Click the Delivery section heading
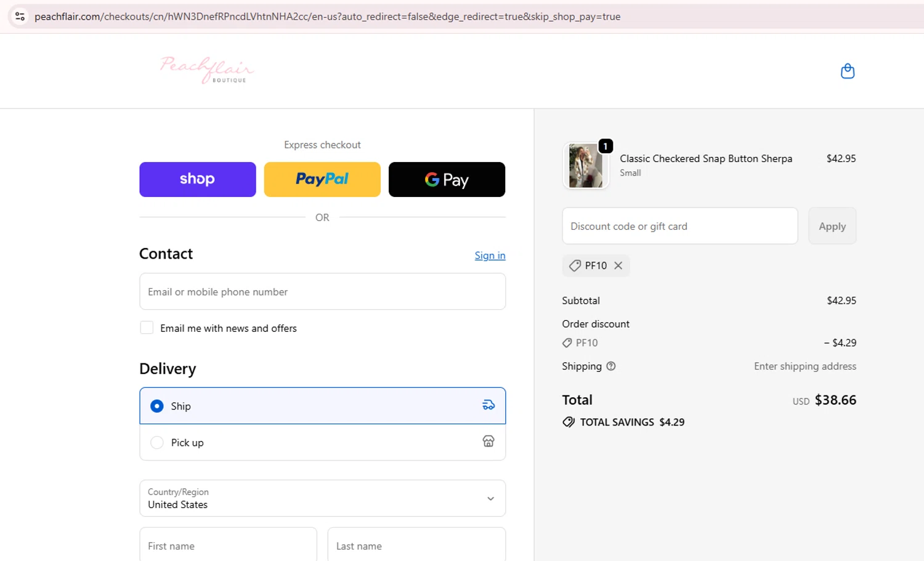The height and width of the screenshot is (561, 924). coord(168,369)
